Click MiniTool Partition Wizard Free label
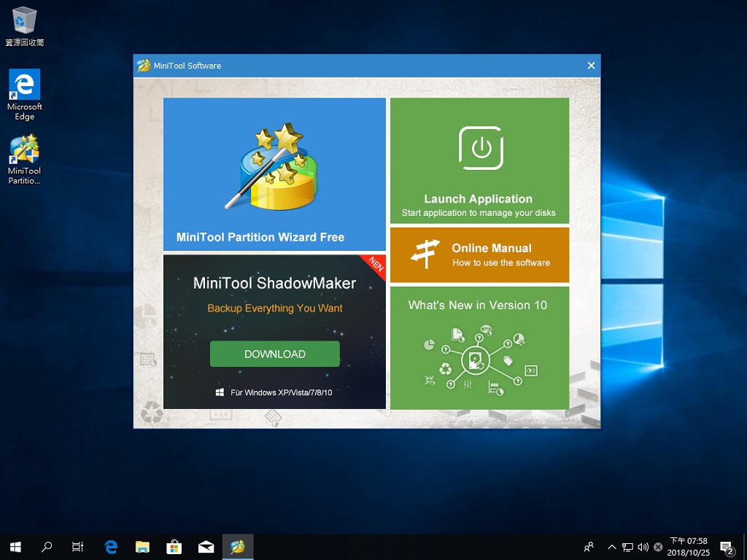The image size is (747, 560). (x=260, y=237)
